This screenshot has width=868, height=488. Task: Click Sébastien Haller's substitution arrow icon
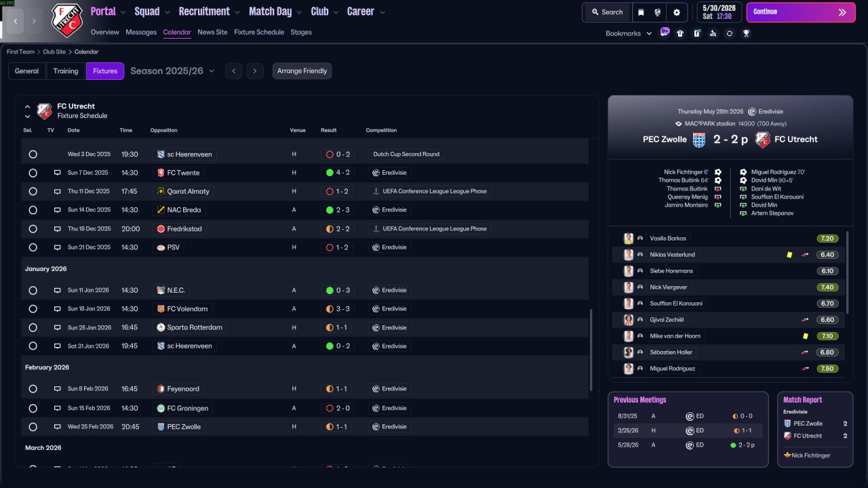point(805,352)
